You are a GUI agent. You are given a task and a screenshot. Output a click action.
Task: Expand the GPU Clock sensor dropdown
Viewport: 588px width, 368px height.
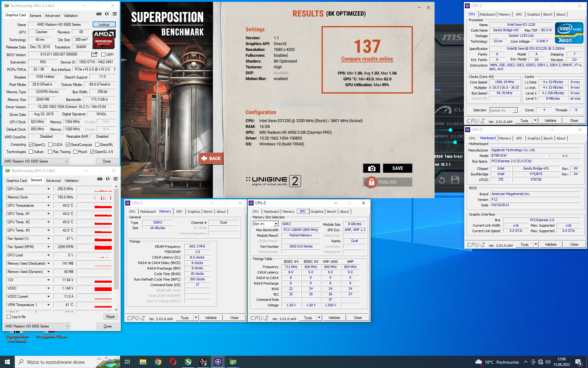48,189
